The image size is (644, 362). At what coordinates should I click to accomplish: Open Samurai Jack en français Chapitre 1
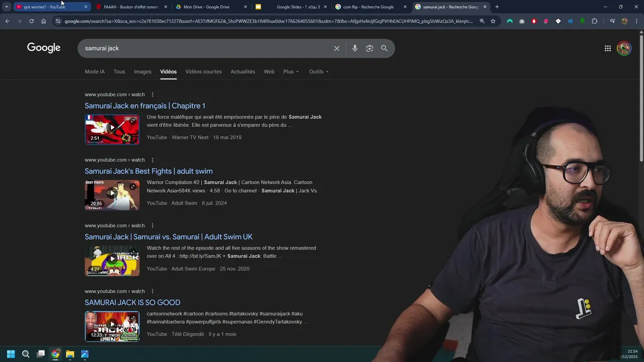pos(145,106)
